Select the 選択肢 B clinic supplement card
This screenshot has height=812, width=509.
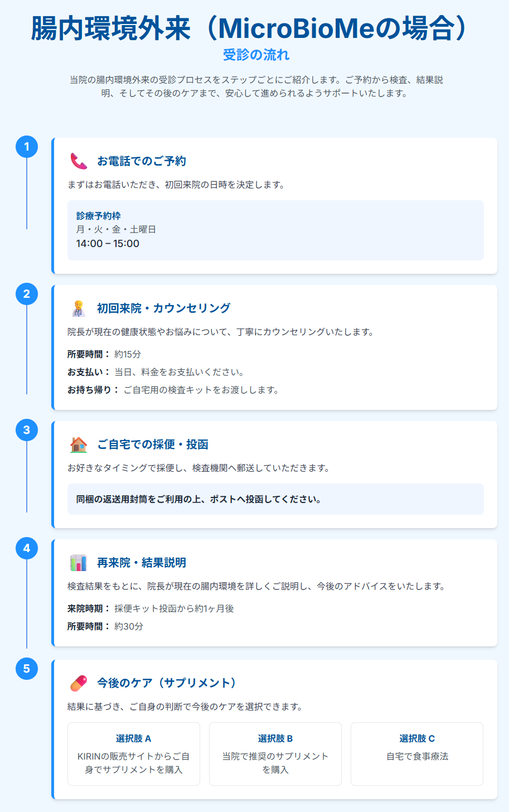[x=275, y=754]
